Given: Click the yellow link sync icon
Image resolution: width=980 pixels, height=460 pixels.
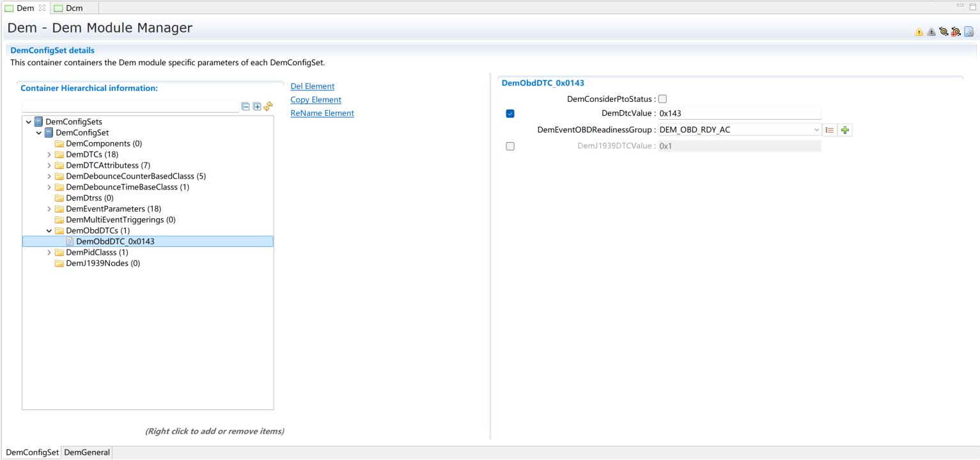Looking at the screenshot, I should click(x=268, y=107).
